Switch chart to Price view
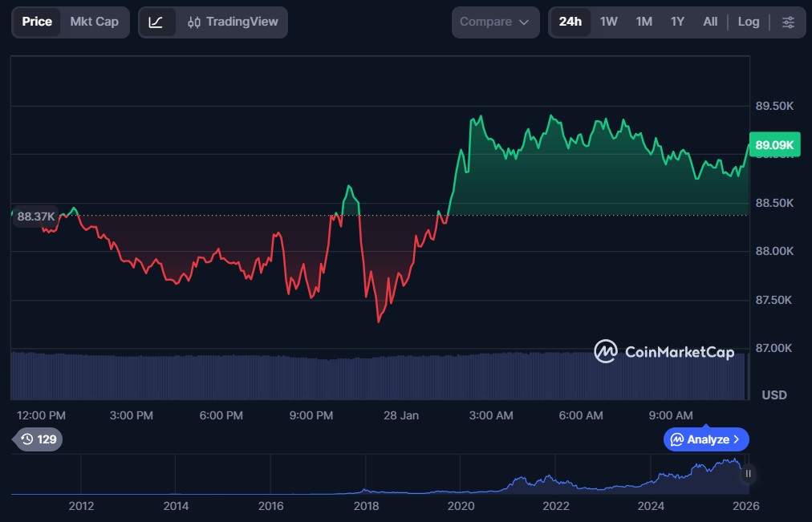 point(37,22)
